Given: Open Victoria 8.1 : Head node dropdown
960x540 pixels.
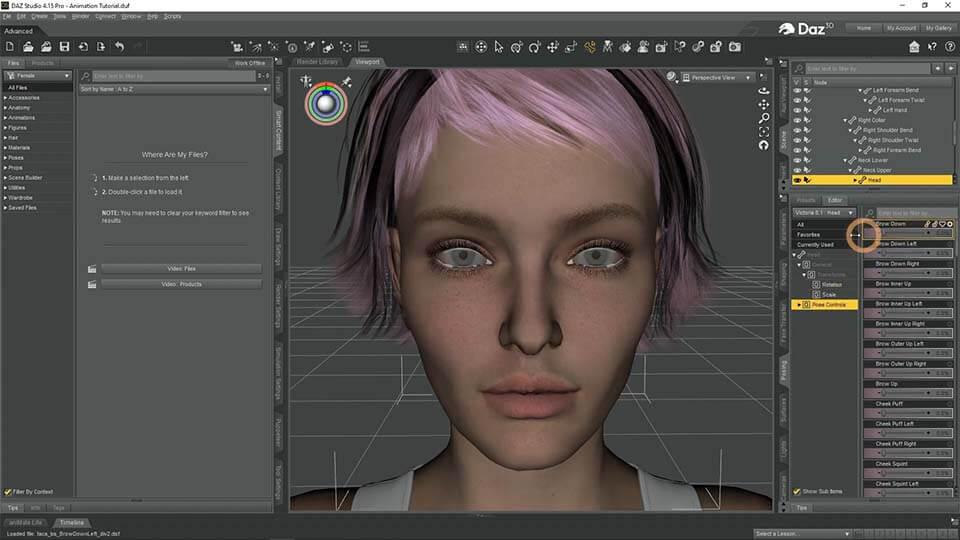Looking at the screenshot, I should [824, 212].
